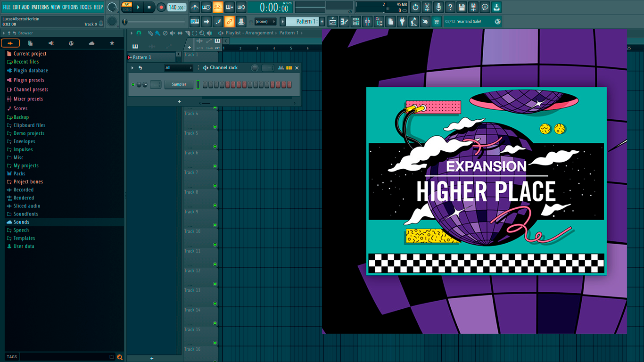Open the Playlist view icon
644x362 pixels.
[333, 21]
